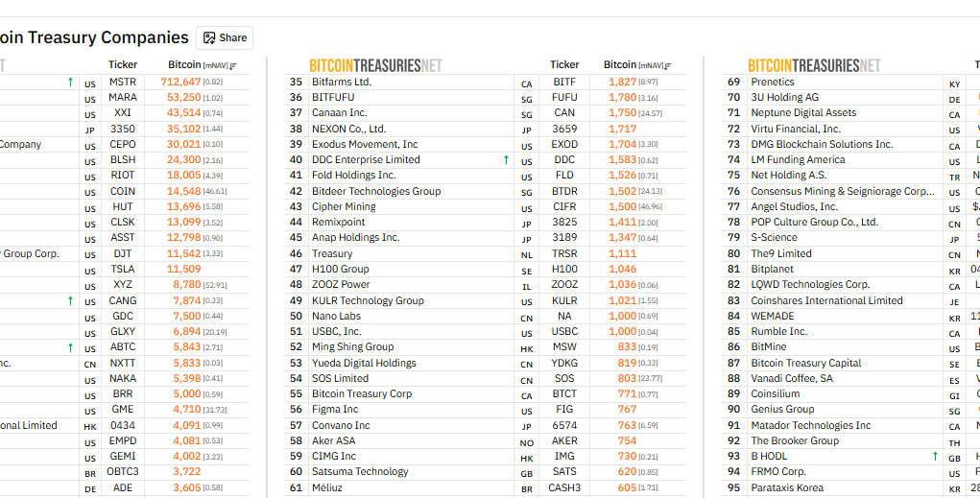980x498 pixels.
Task: Click green up arrow beside DDC Enterprise Limited
Action: point(506,160)
